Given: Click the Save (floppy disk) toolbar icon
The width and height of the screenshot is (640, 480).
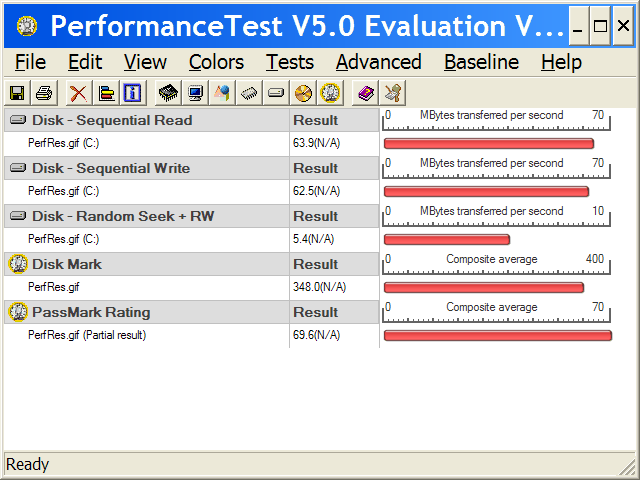Looking at the screenshot, I should [17, 93].
